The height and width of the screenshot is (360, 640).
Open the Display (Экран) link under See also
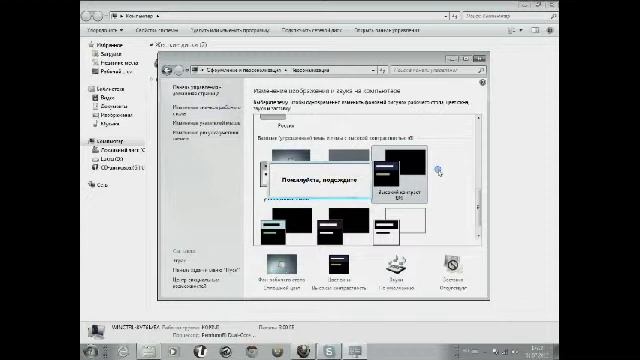pos(179,260)
